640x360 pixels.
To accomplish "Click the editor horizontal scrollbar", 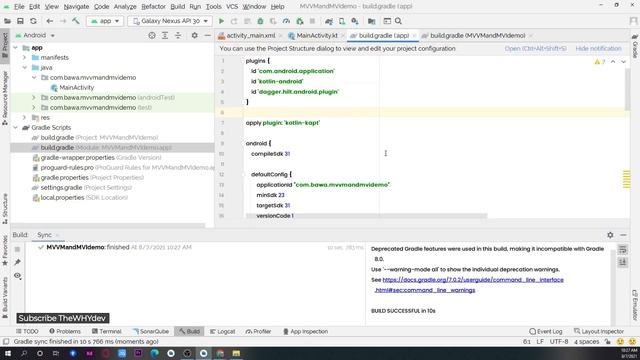I will coord(367,216).
